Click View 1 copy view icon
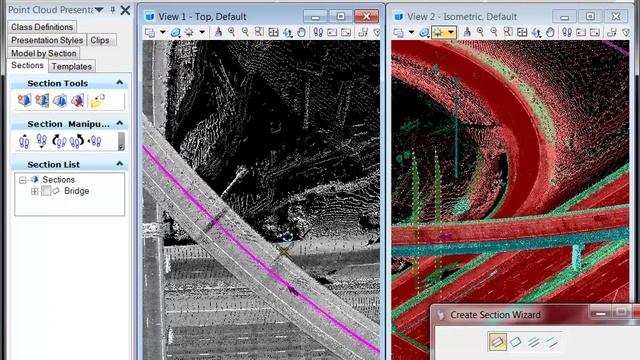 click(x=363, y=32)
